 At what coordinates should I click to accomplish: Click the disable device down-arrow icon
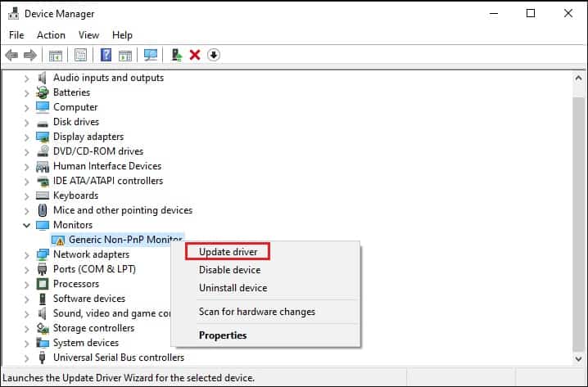[x=214, y=55]
